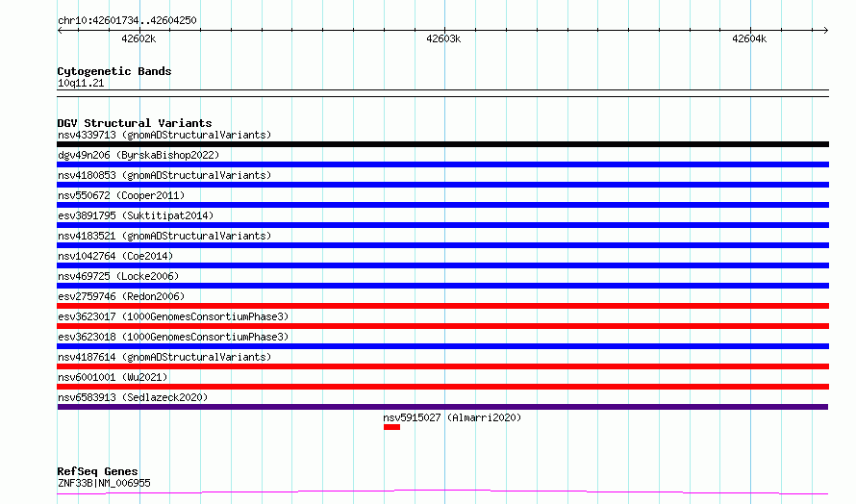Click nsv4187614 gnomAD variant label
Image resolution: width=856 pixels, height=504 pixels.
click(164, 357)
